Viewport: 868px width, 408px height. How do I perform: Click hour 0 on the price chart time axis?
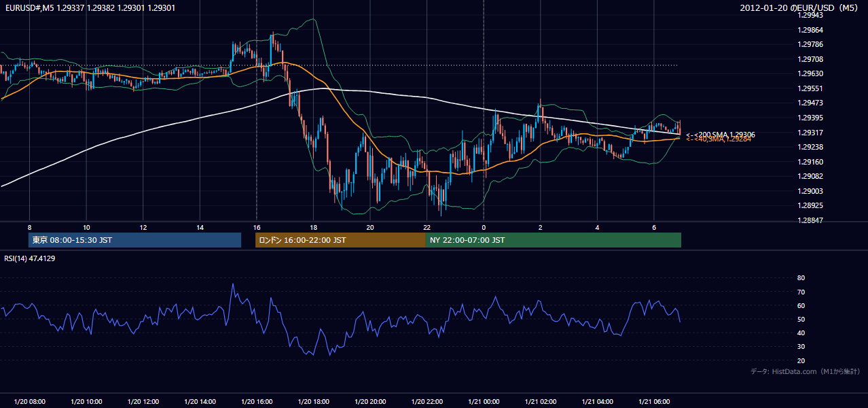(484, 227)
